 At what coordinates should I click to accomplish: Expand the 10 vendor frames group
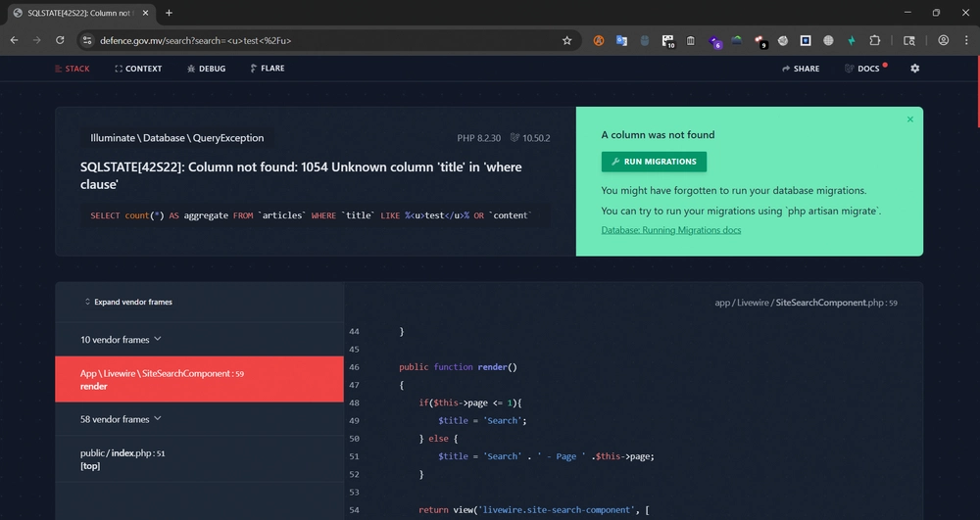coord(121,340)
